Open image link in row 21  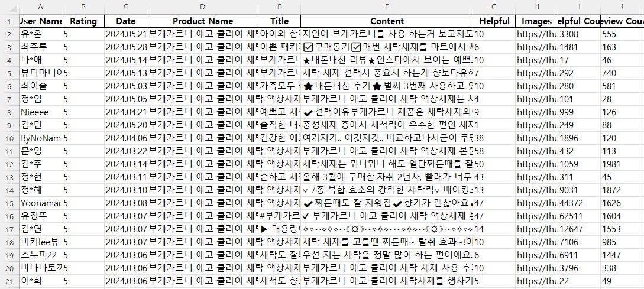(536, 281)
